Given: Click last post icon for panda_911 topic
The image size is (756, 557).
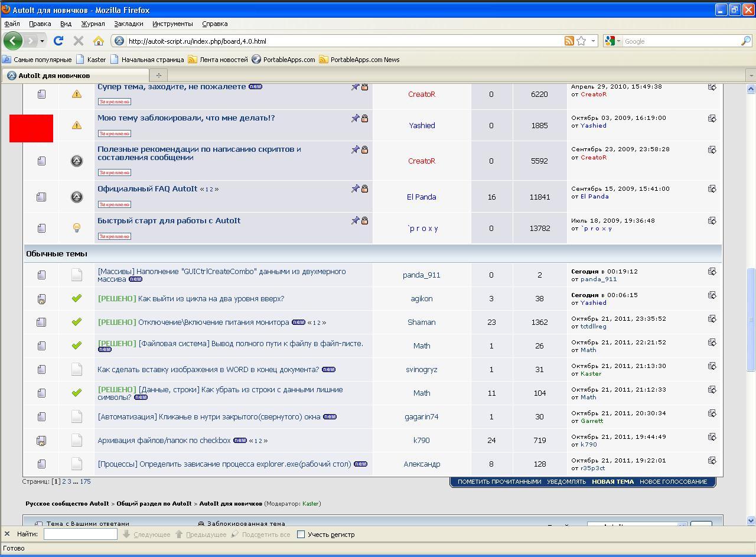Looking at the screenshot, I should (x=712, y=272).
